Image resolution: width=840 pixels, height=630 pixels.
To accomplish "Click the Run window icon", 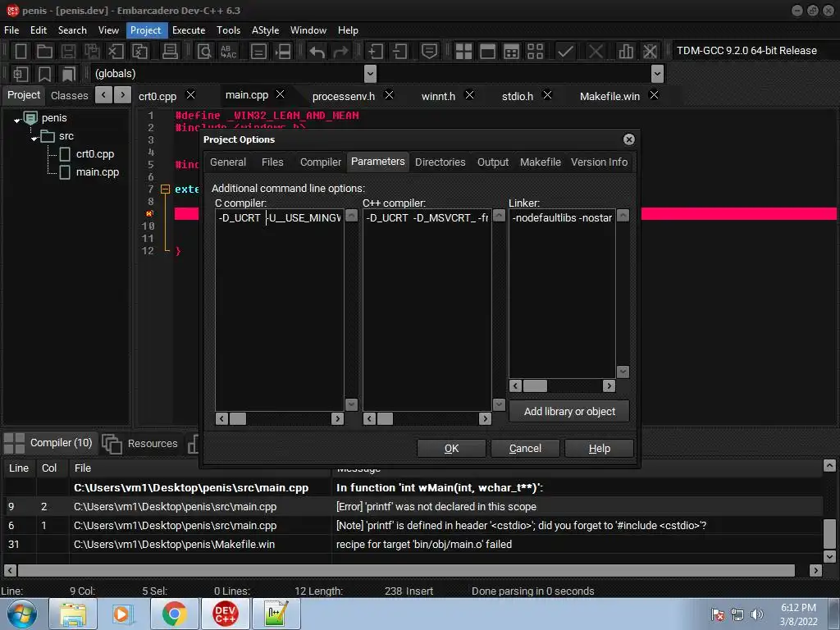I will tap(487, 52).
